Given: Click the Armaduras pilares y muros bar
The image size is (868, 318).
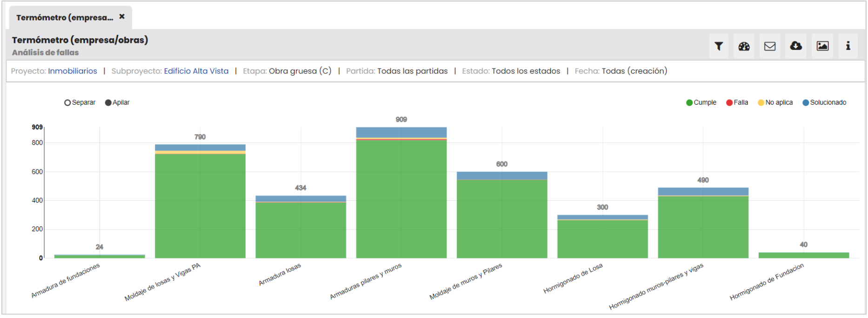Looking at the screenshot, I should coord(401,200).
